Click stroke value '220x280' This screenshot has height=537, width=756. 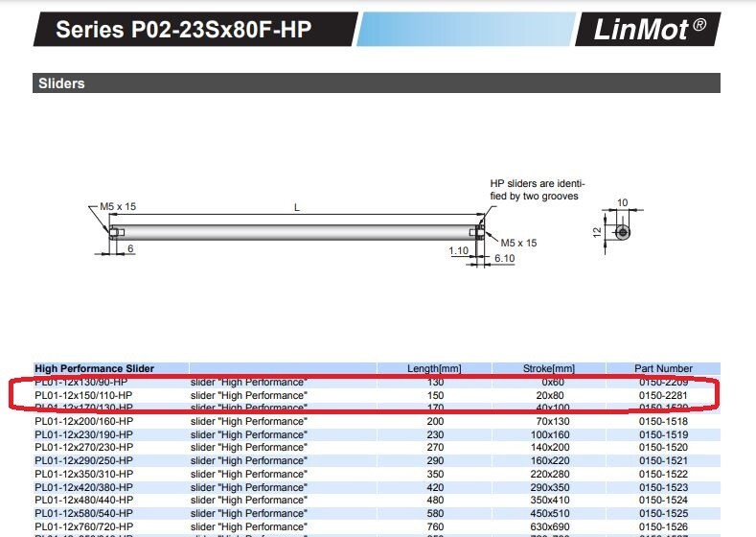[x=550, y=475]
